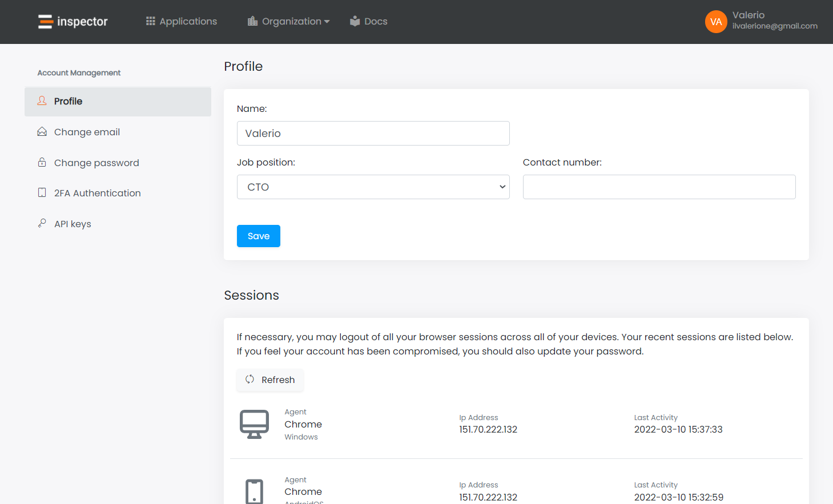Image resolution: width=833 pixels, height=504 pixels.
Task: Open the Docs link in the top bar
Action: [x=368, y=21]
